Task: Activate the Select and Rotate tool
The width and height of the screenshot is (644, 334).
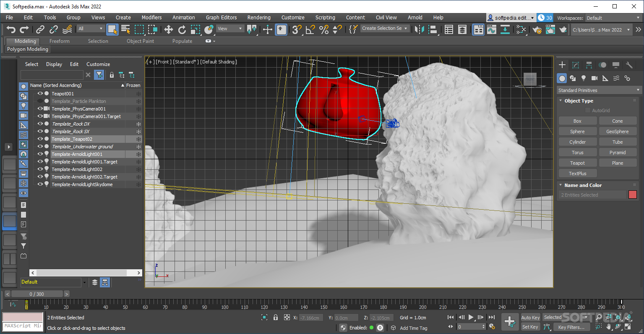Action: (182, 29)
